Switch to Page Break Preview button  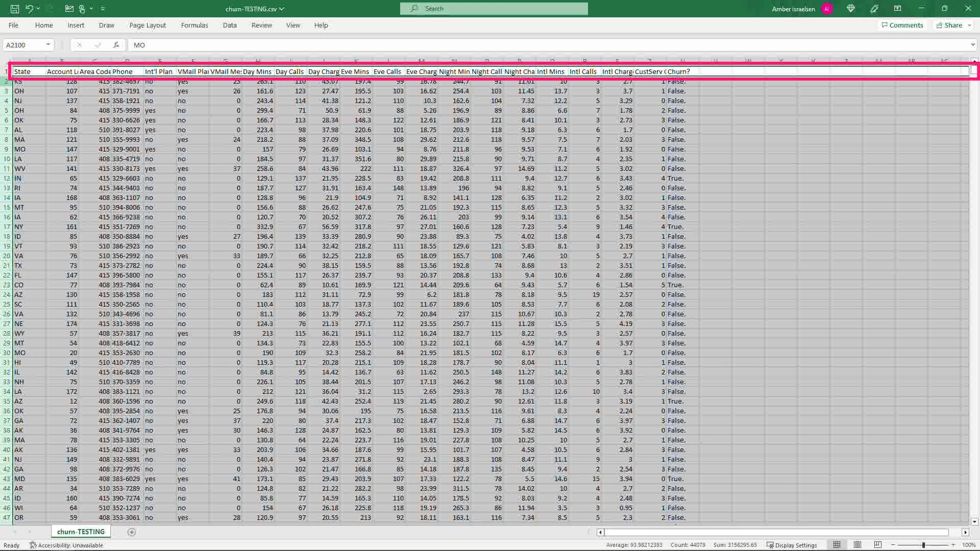878,545
